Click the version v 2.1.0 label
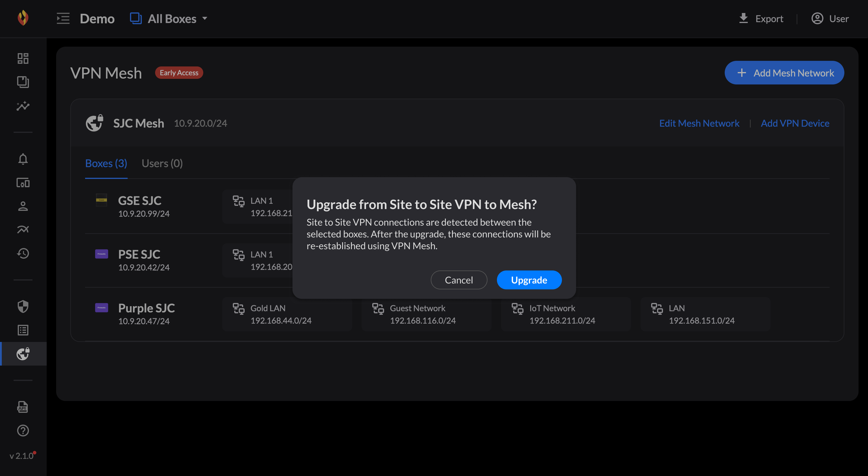868x476 pixels. point(22,456)
